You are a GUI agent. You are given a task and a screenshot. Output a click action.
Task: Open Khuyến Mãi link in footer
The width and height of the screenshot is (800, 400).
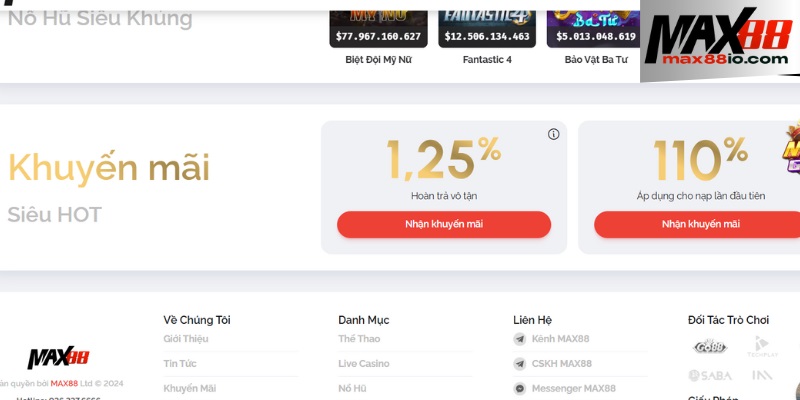pos(189,388)
